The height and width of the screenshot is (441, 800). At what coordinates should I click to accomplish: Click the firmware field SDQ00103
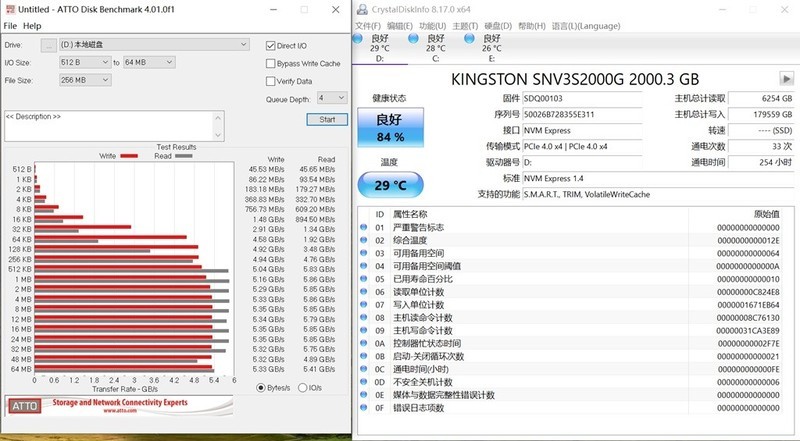pyautogui.click(x=582, y=99)
